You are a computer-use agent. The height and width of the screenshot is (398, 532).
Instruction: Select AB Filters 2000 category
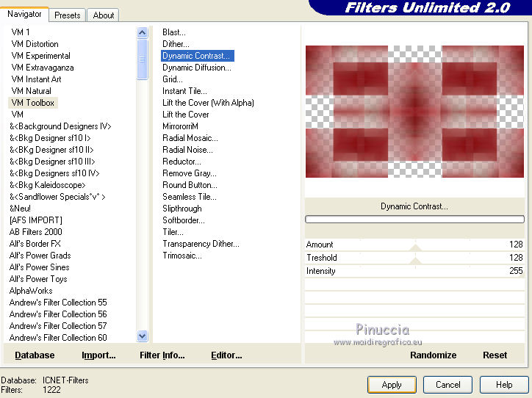tap(35, 232)
